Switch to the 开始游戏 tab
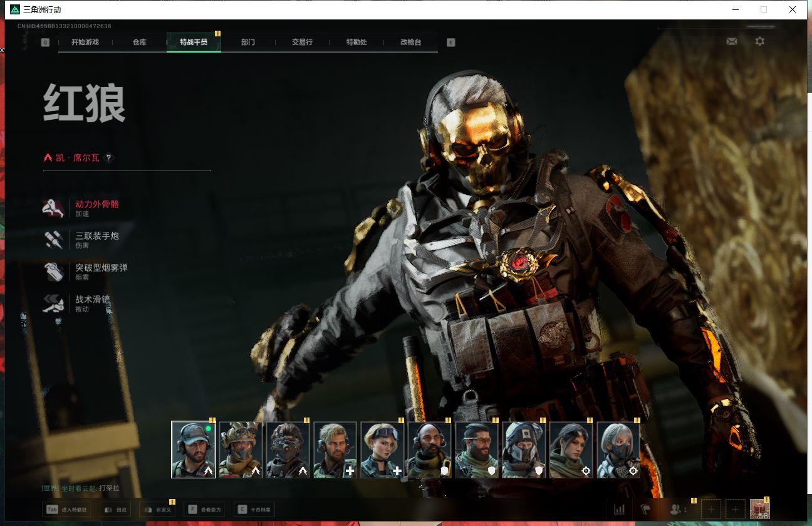The image size is (812, 526). pos(85,42)
